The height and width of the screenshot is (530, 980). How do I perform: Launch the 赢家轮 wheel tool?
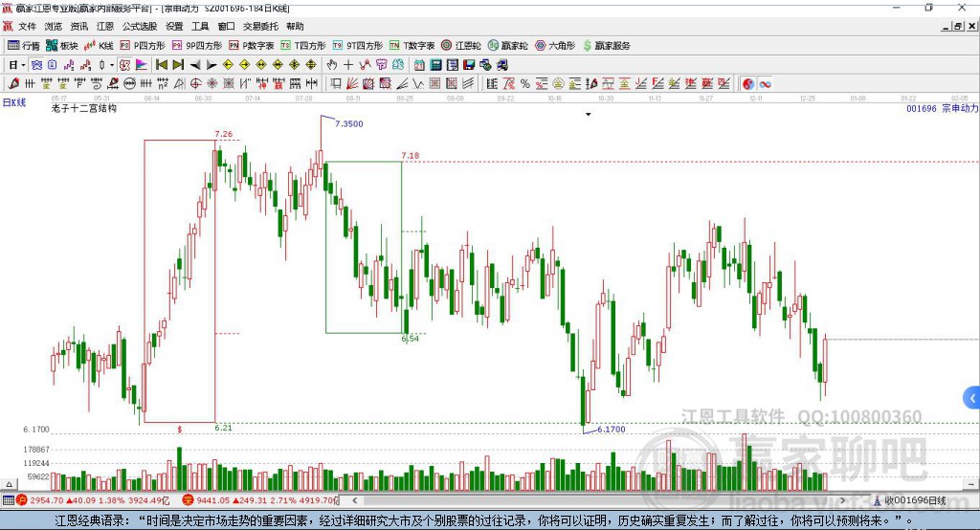pos(507,46)
